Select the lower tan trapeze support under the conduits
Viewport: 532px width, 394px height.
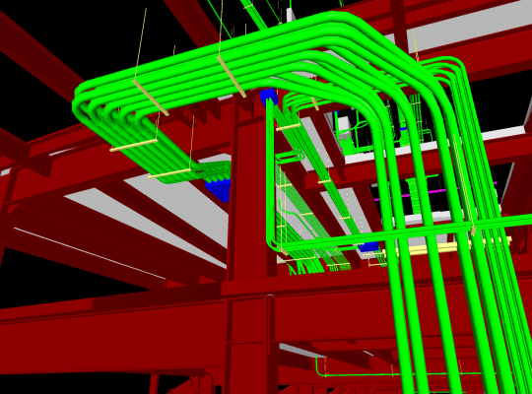pyautogui.click(x=169, y=173)
